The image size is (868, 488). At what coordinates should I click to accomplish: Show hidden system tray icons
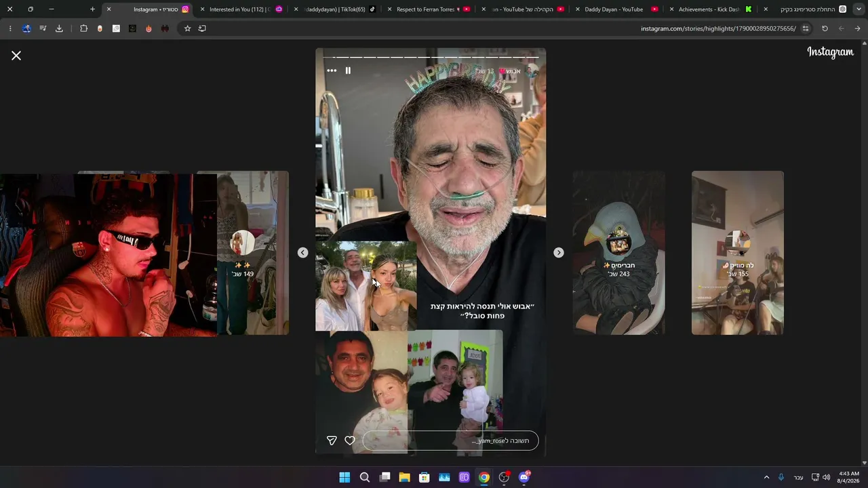pyautogui.click(x=766, y=477)
